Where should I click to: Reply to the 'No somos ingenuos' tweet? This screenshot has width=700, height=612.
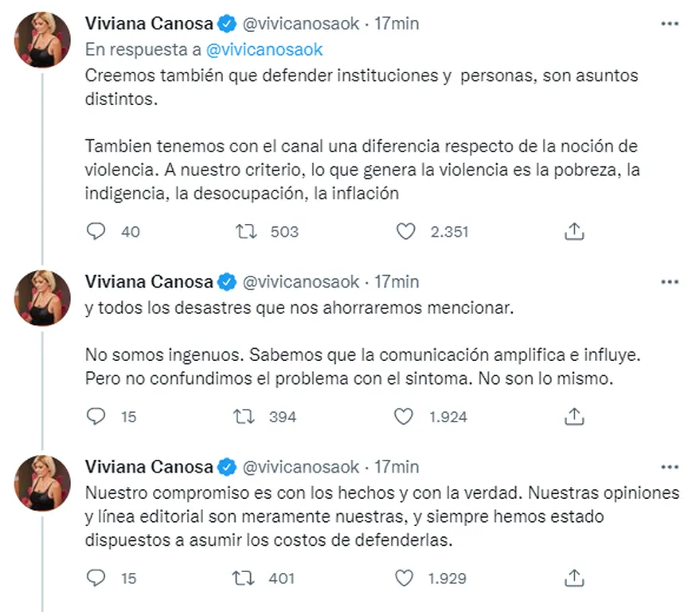(x=96, y=417)
